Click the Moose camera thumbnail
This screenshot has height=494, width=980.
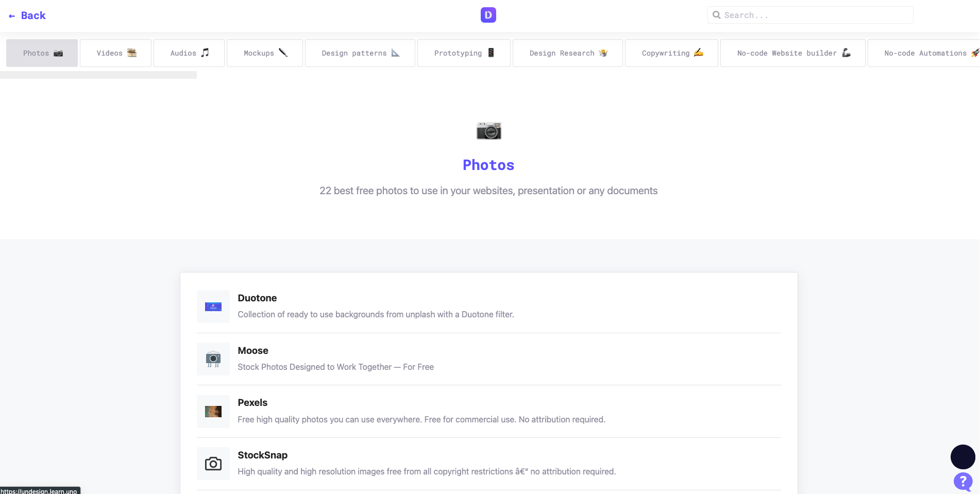tap(213, 359)
